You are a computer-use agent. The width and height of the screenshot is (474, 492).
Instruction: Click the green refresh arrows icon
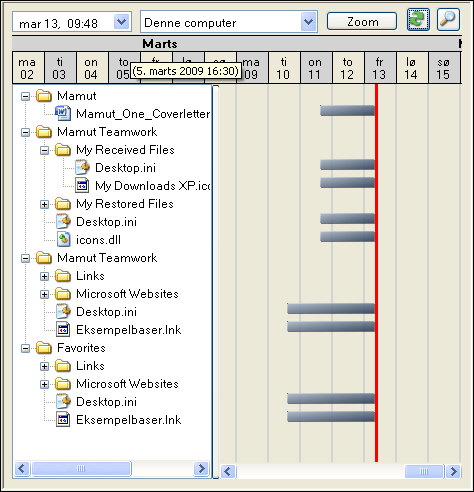click(418, 20)
